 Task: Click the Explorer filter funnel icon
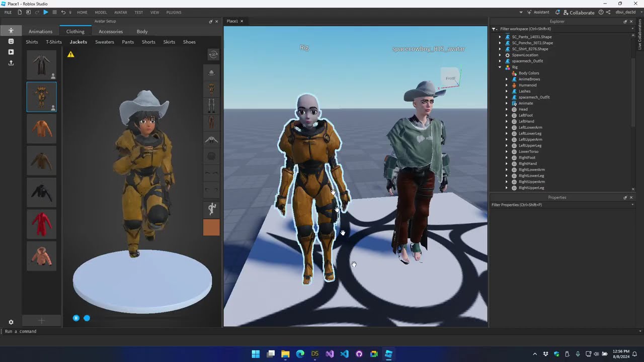[494, 29]
